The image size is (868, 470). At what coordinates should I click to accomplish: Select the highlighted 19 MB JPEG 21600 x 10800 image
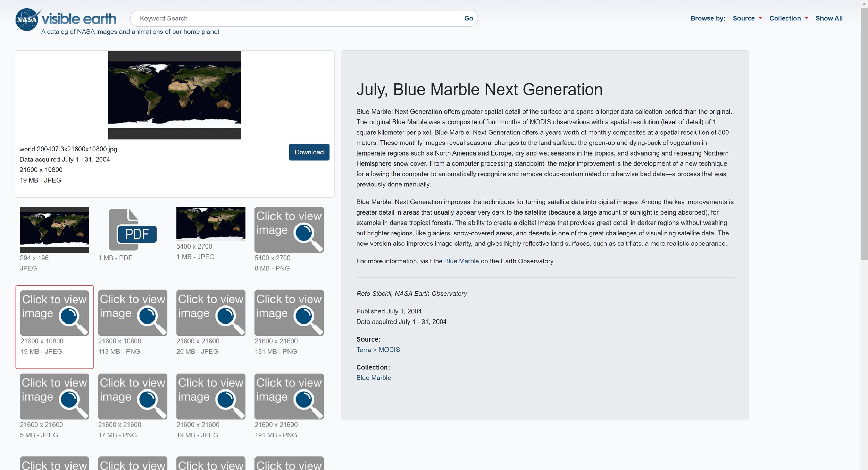55,313
